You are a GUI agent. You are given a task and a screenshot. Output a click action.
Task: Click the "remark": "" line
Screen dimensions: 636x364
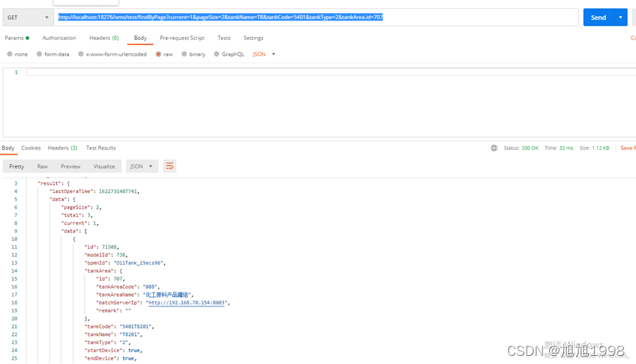[x=113, y=311]
